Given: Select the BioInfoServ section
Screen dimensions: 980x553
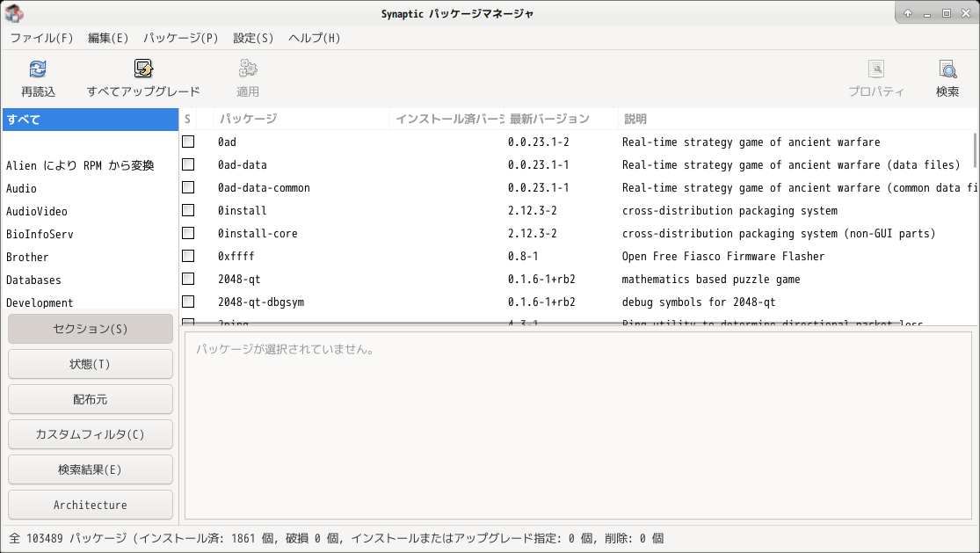Looking at the screenshot, I should point(90,235).
